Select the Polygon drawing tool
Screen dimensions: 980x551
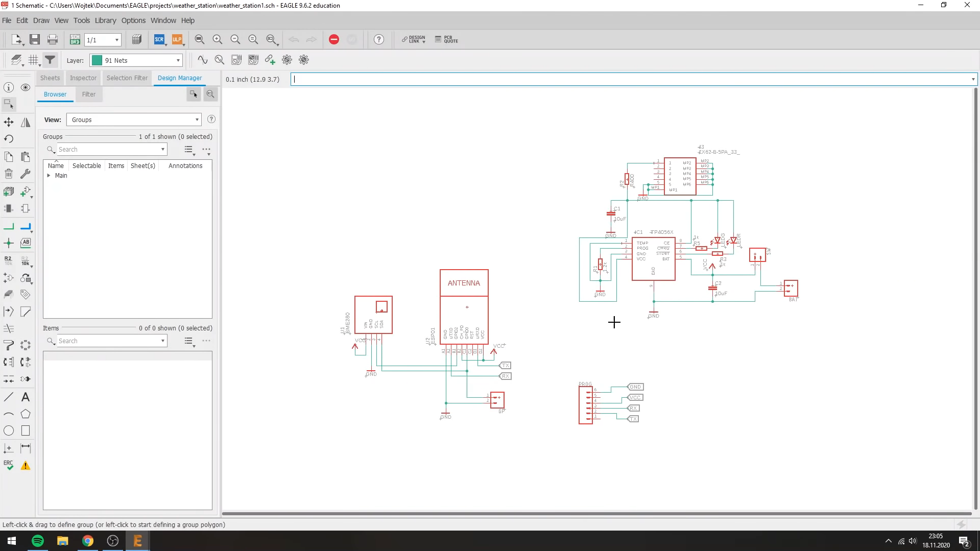(26, 414)
